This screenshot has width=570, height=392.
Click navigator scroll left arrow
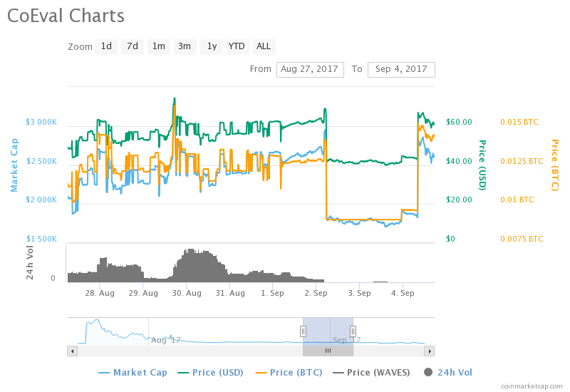tap(73, 351)
